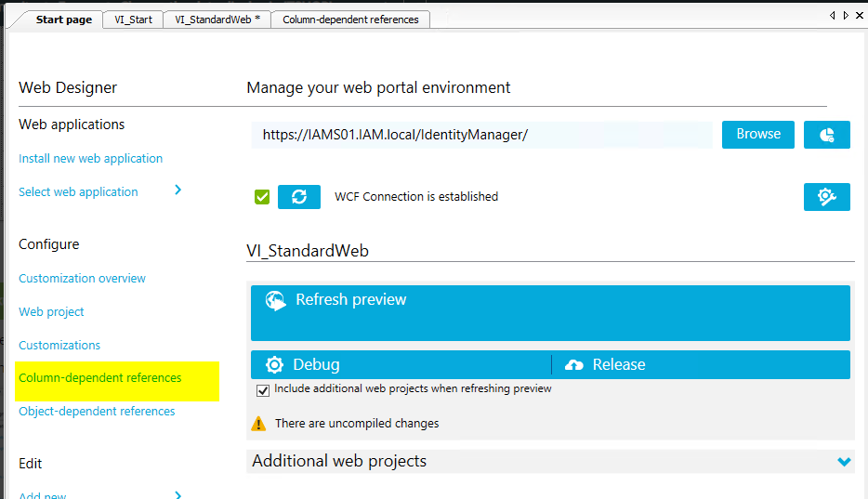Image resolution: width=868 pixels, height=499 pixels.
Task: Expand the Additional web projects section
Action: point(844,462)
